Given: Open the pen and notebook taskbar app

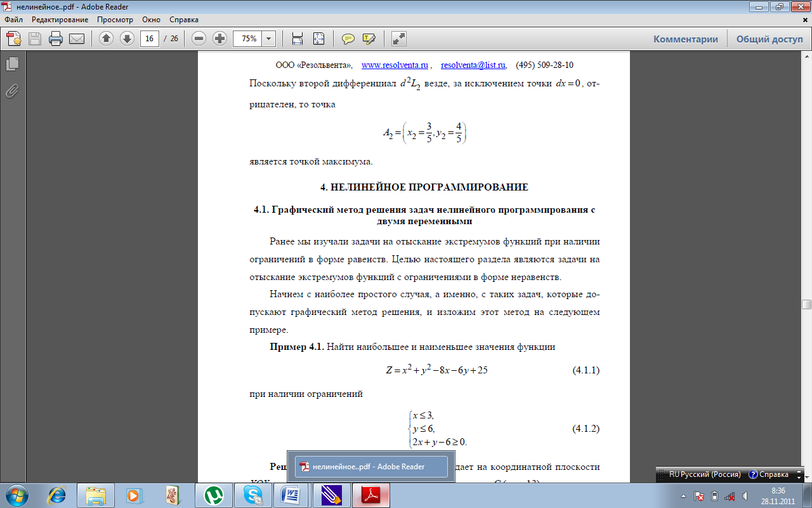Looking at the screenshot, I should point(331,495).
